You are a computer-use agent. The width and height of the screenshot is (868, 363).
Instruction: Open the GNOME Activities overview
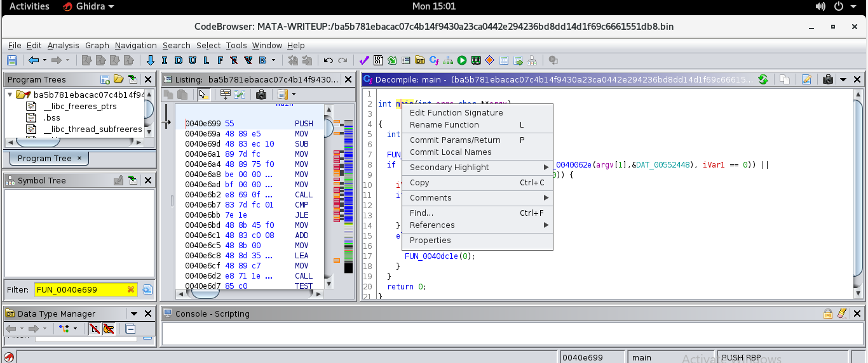[x=29, y=6]
